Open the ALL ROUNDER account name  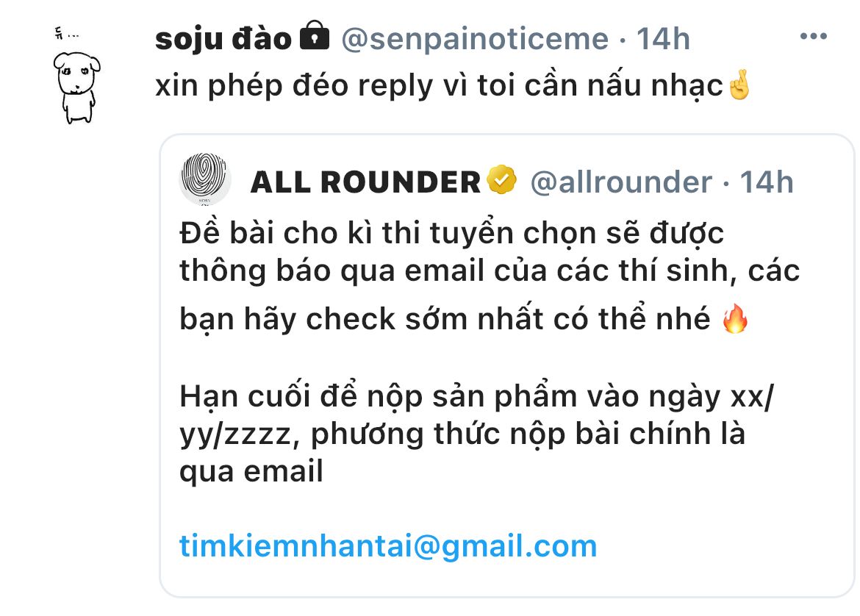(x=365, y=182)
